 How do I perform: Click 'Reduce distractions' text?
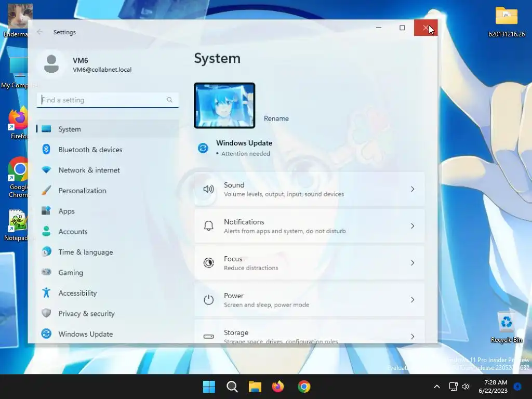pos(251,268)
